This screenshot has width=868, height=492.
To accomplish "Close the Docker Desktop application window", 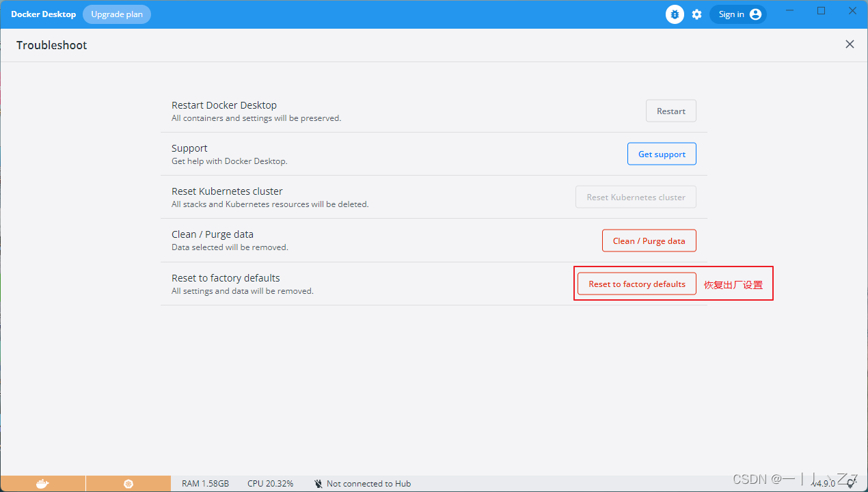I will 852,11.
